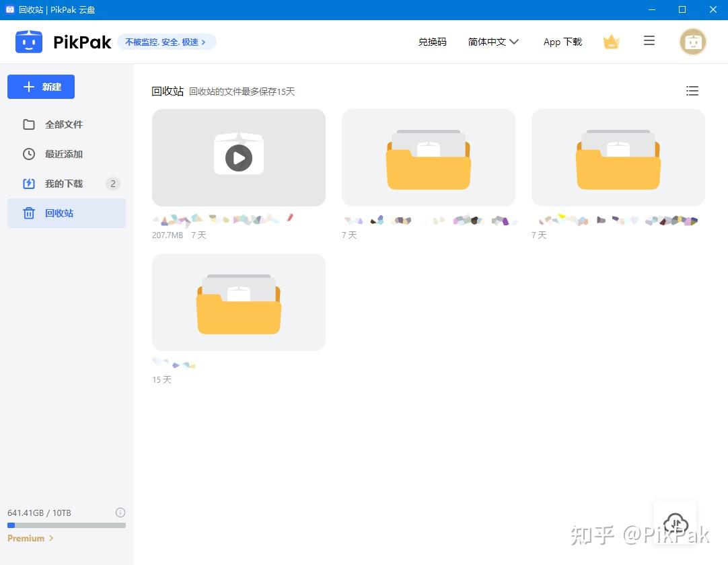
Task: Open the premium crown icon
Action: tap(611, 41)
